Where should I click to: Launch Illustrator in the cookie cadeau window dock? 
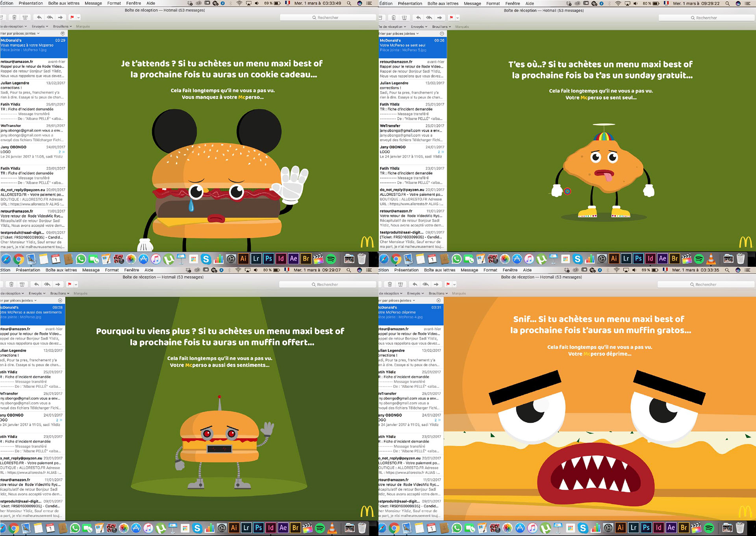click(243, 259)
